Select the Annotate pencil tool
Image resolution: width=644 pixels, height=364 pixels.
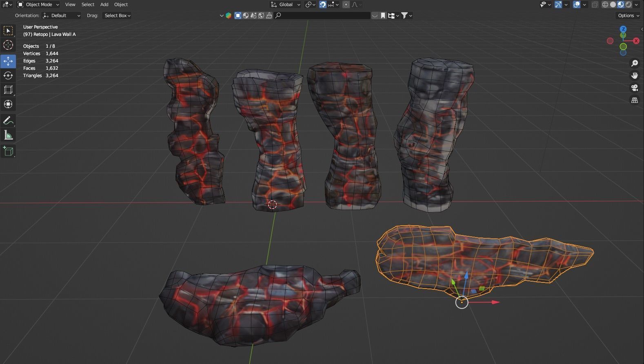[x=8, y=120]
